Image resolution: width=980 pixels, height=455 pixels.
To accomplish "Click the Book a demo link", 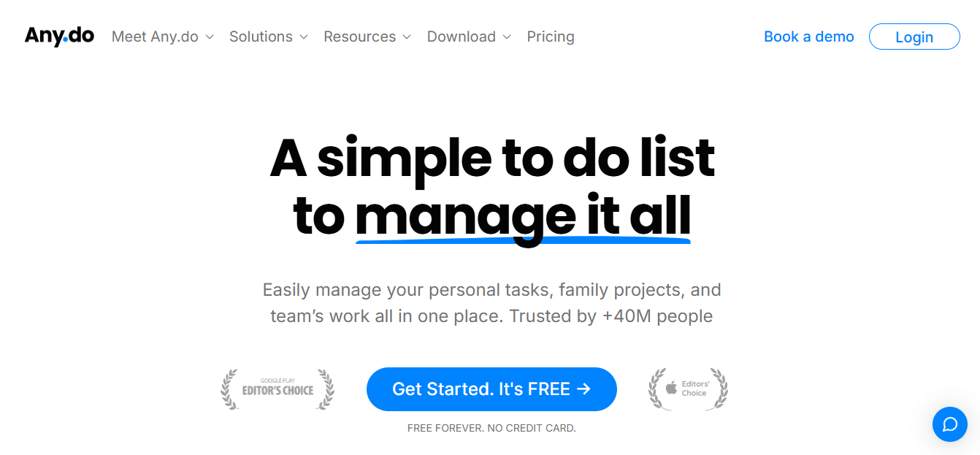I will 809,37.
